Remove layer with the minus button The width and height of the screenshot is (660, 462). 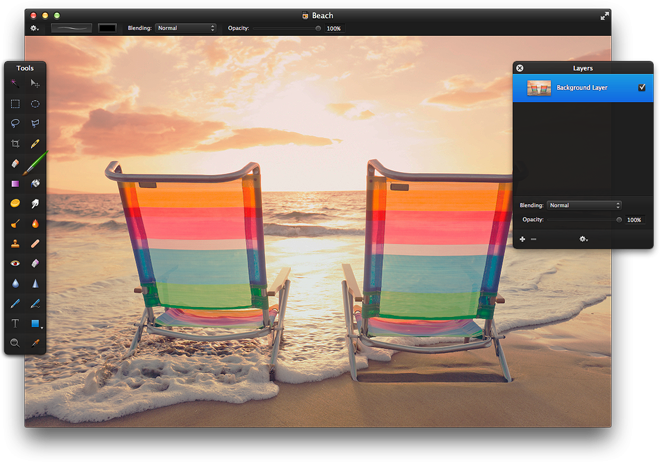point(534,239)
